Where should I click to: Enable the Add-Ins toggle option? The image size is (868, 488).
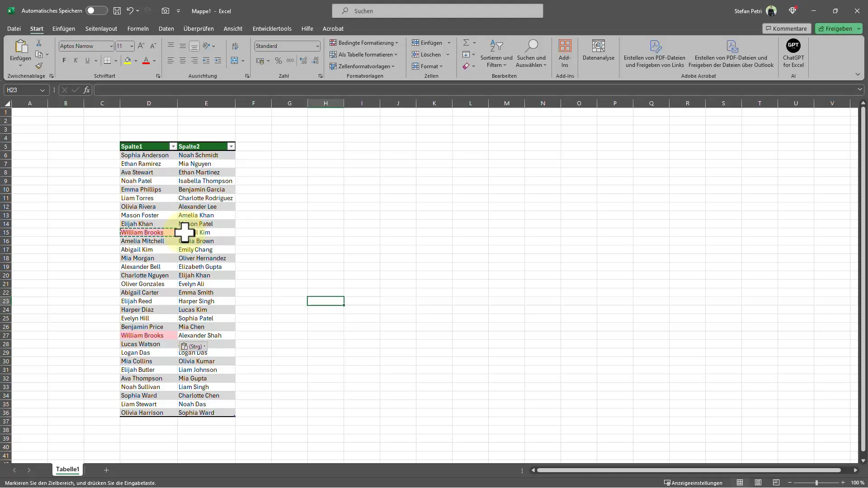point(565,53)
